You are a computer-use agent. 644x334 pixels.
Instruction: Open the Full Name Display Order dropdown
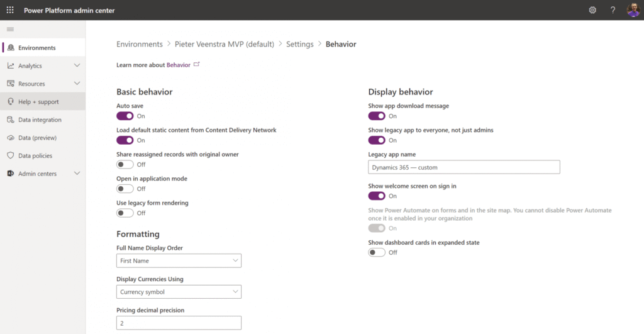(x=179, y=260)
